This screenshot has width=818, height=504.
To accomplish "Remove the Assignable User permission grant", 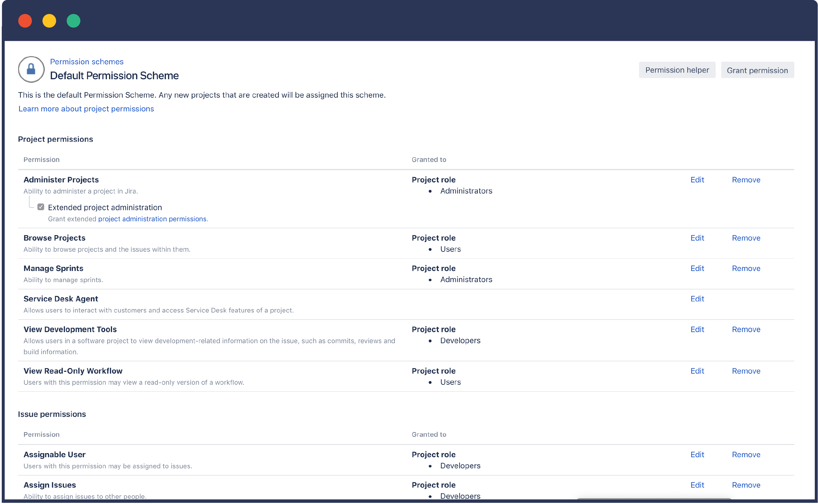I will click(746, 455).
